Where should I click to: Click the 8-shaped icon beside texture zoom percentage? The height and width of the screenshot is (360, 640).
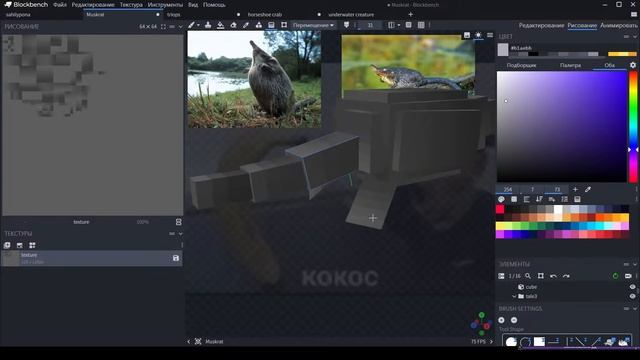click(178, 222)
